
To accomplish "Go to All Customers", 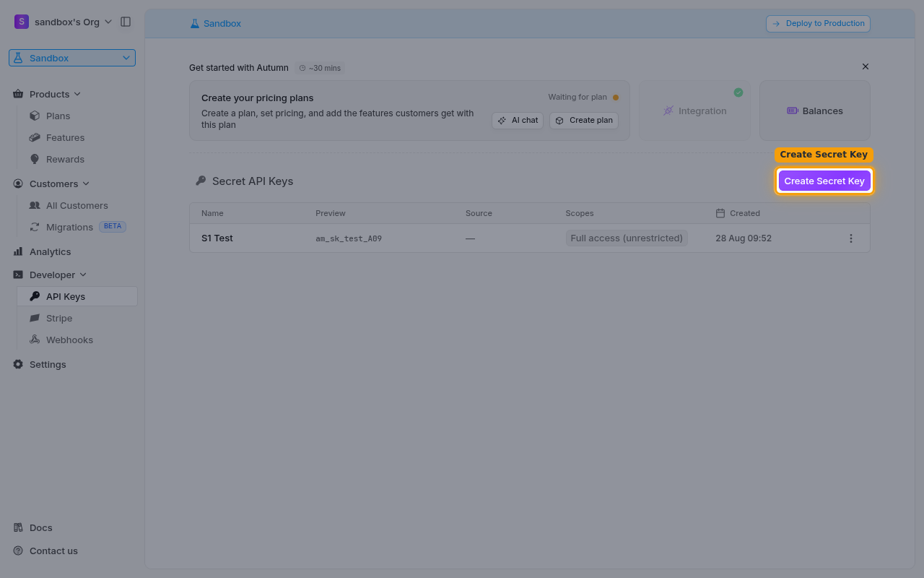I will (x=77, y=205).
